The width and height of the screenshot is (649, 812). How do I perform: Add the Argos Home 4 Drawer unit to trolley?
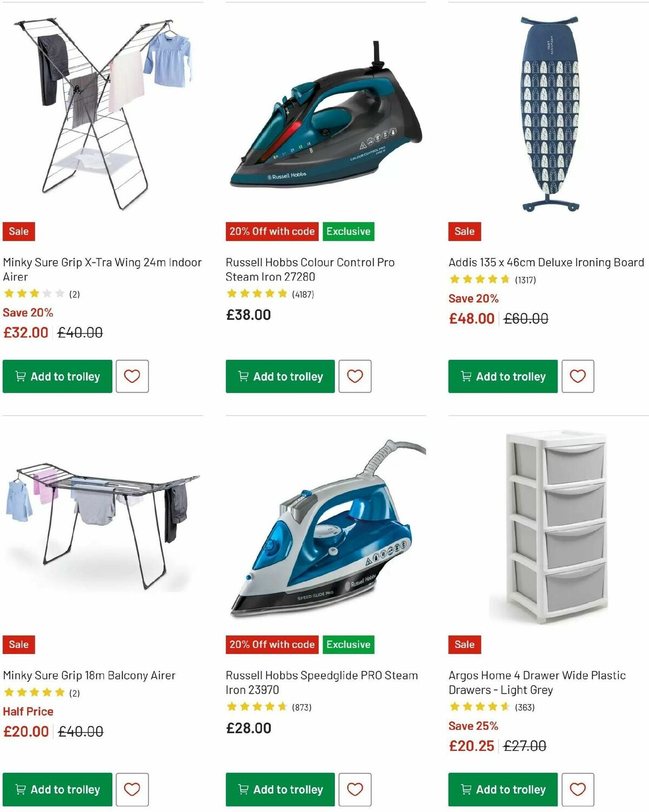click(502, 790)
